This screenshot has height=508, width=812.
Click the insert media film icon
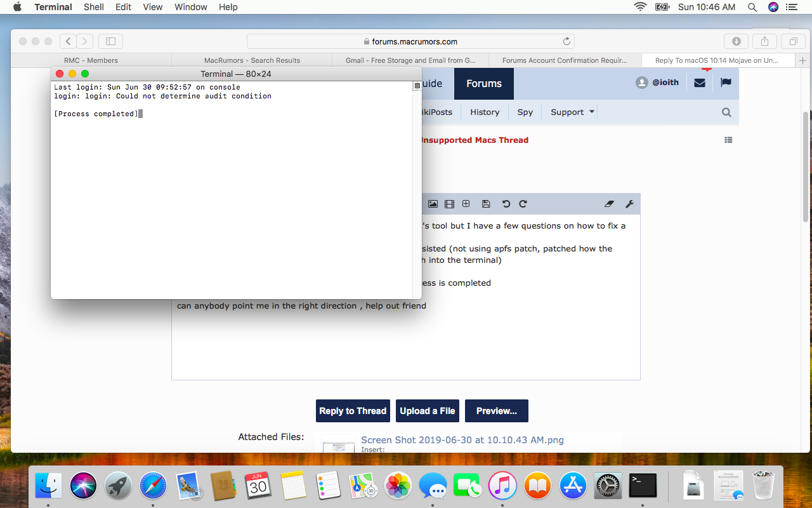[x=449, y=204]
